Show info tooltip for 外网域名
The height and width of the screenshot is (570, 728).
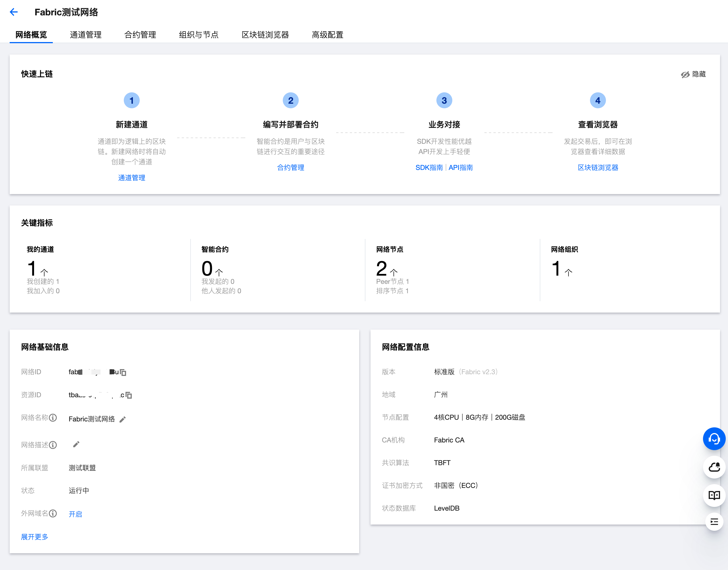53,514
